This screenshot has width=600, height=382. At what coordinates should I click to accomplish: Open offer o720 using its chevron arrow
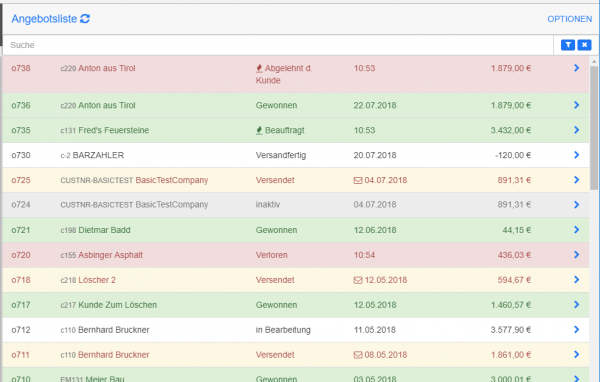click(x=576, y=255)
